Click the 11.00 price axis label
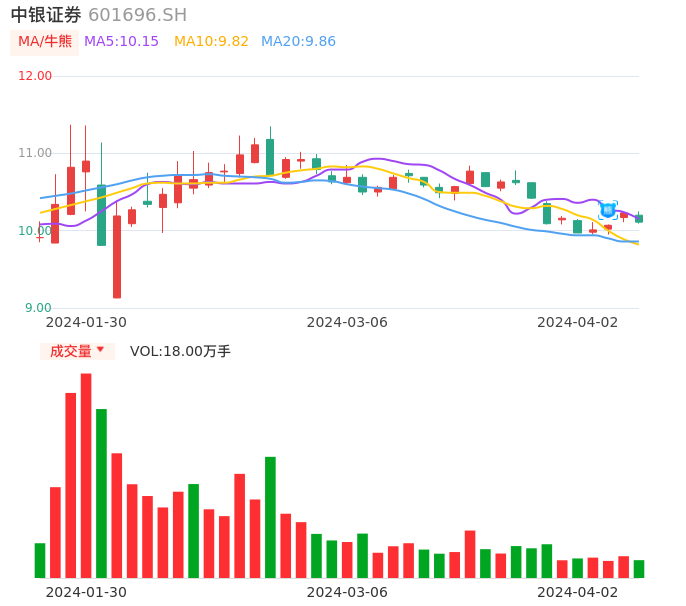 coord(35,153)
